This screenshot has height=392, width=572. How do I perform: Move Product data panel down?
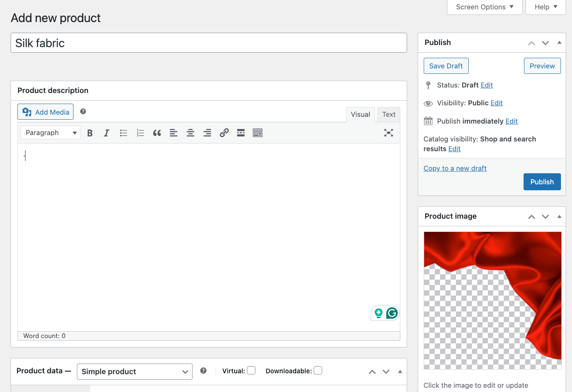[386, 372]
